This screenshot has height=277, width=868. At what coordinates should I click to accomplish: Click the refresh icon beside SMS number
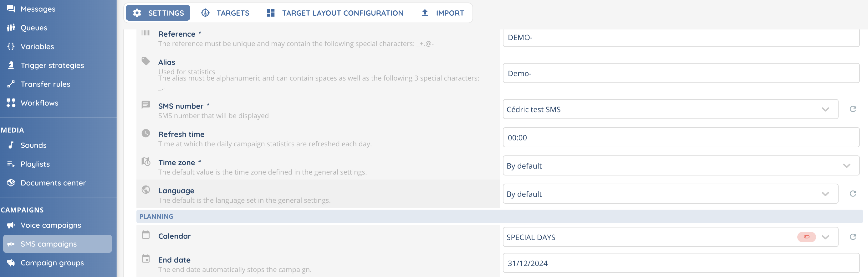pos(852,109)
